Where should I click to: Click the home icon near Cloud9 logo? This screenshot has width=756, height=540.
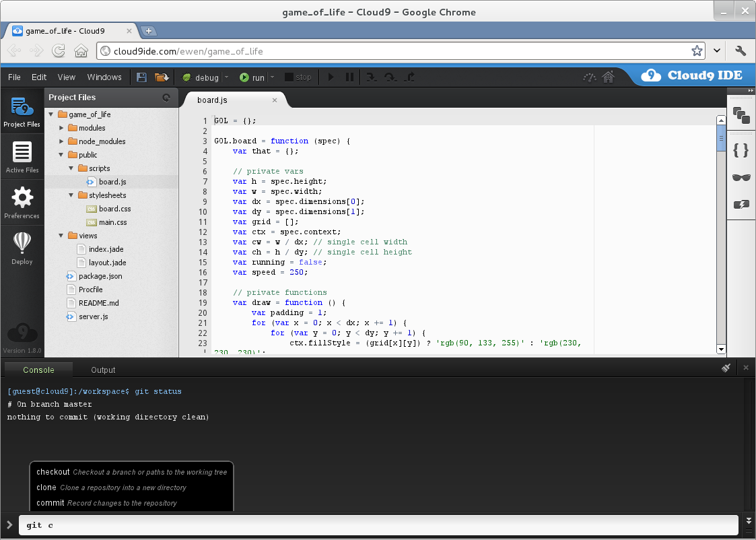tap(608, 77)
